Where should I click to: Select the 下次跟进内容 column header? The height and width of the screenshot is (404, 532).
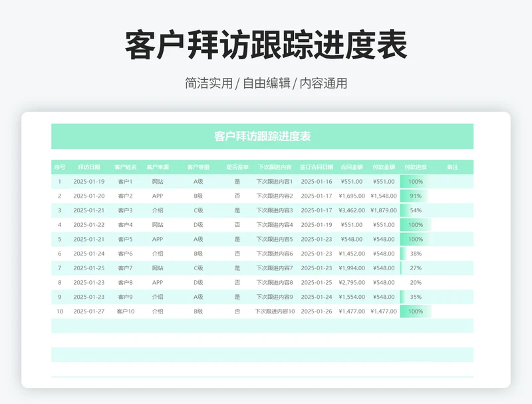pyautogui.click(x=275, y=167)
